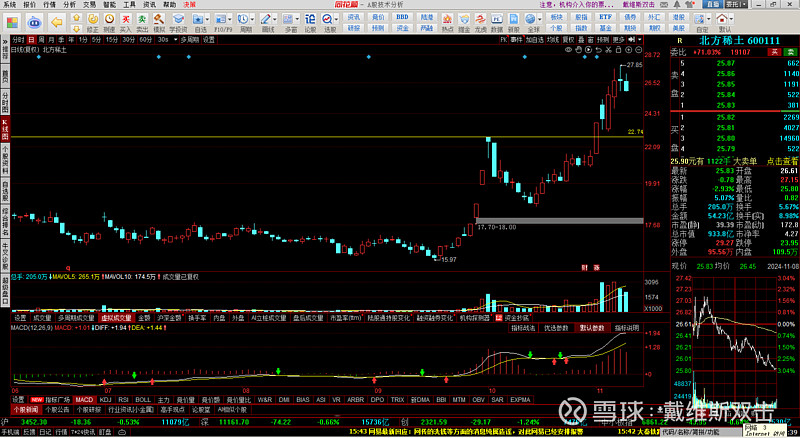The height and width of the screenshot is (438, 800).
Task: Open the 数据 data icon
Action: [x=496, y=19]
